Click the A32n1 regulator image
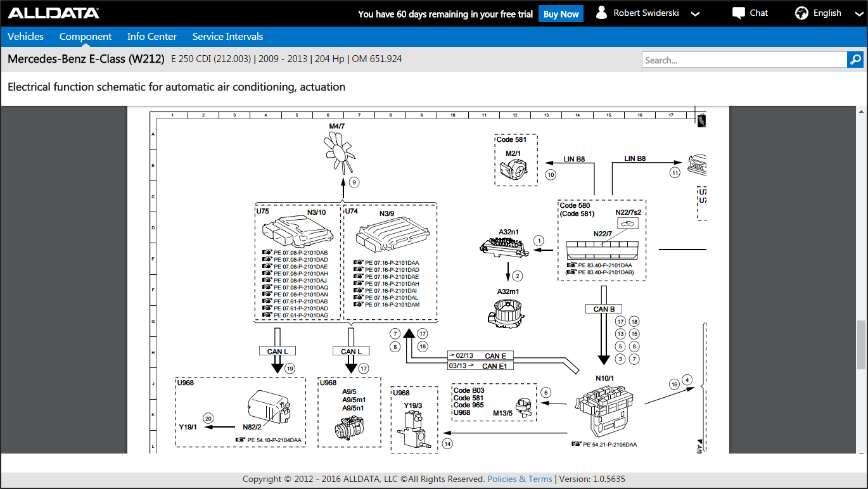The width and height of the screenshot is (868, 489). click(504, 248)
